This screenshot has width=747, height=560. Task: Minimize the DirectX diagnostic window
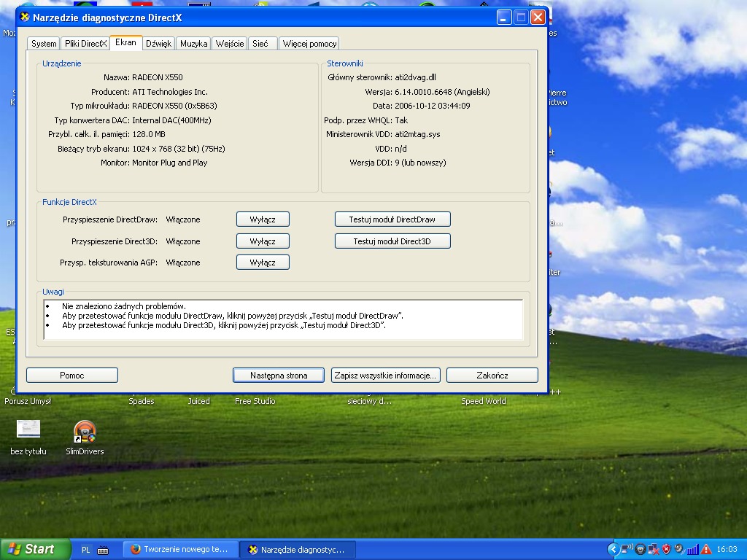pos(504,17)
